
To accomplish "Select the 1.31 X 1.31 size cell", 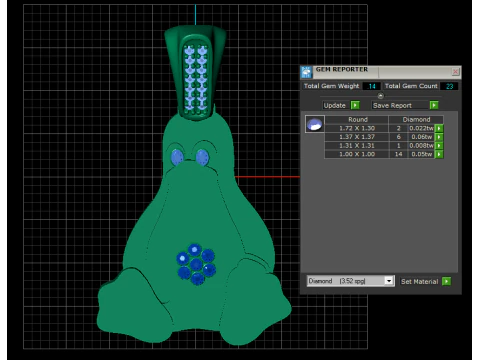I will pos(357,146).
